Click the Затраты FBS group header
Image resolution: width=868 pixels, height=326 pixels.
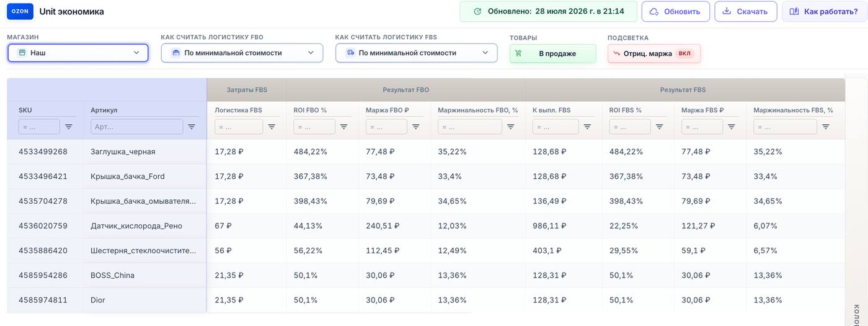click(x=247, y=90)
